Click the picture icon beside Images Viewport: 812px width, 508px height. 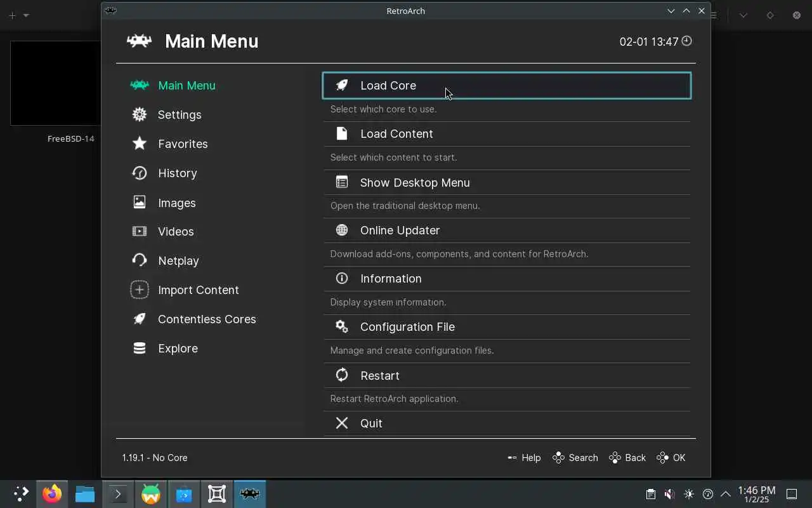pyautogui.click(x=140, y=203)
